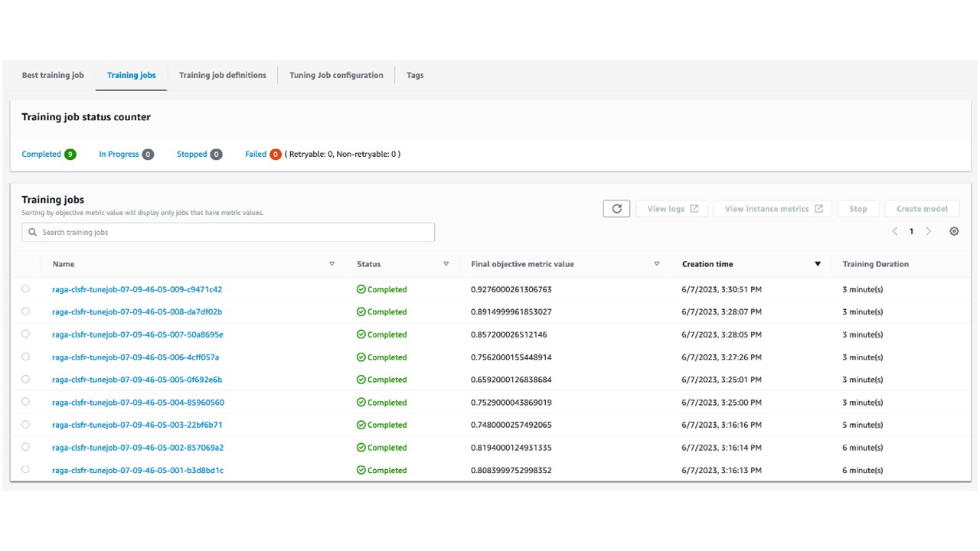Switch to Best training job tab
The width and height of the screenshot is (980, 551).
point(53,75)
